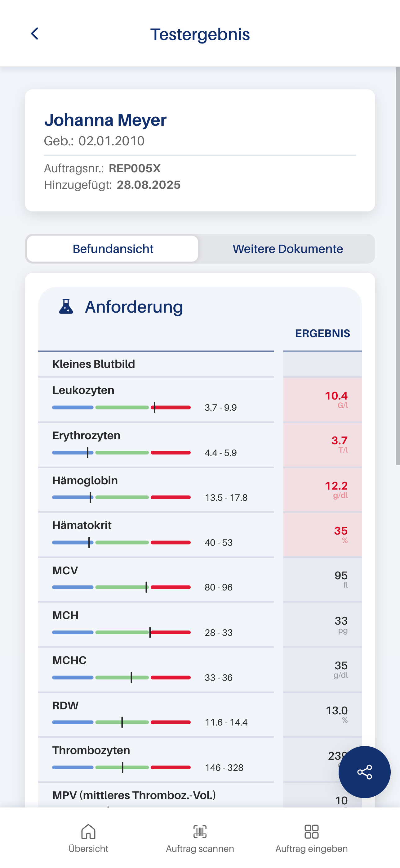This screenshot has width=400, height=868.
Task: Tap the MCHC result value 35
Action: (341, 666)
